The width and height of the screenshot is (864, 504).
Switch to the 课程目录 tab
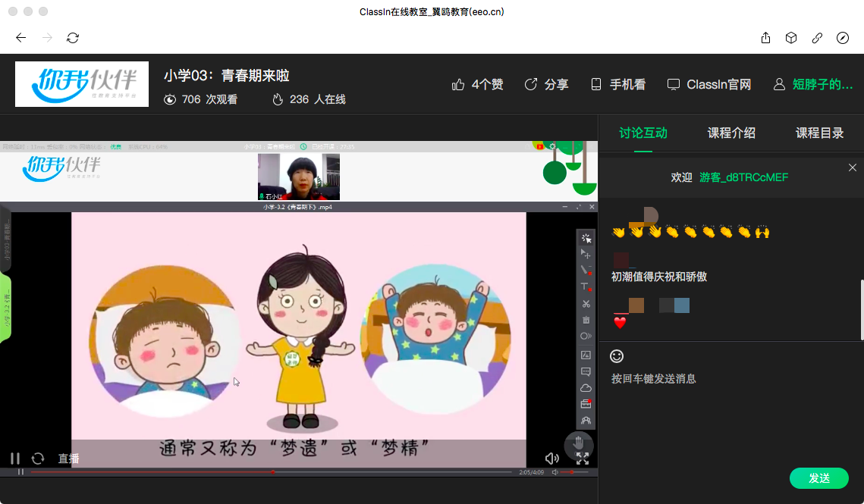tap(819, 133)
